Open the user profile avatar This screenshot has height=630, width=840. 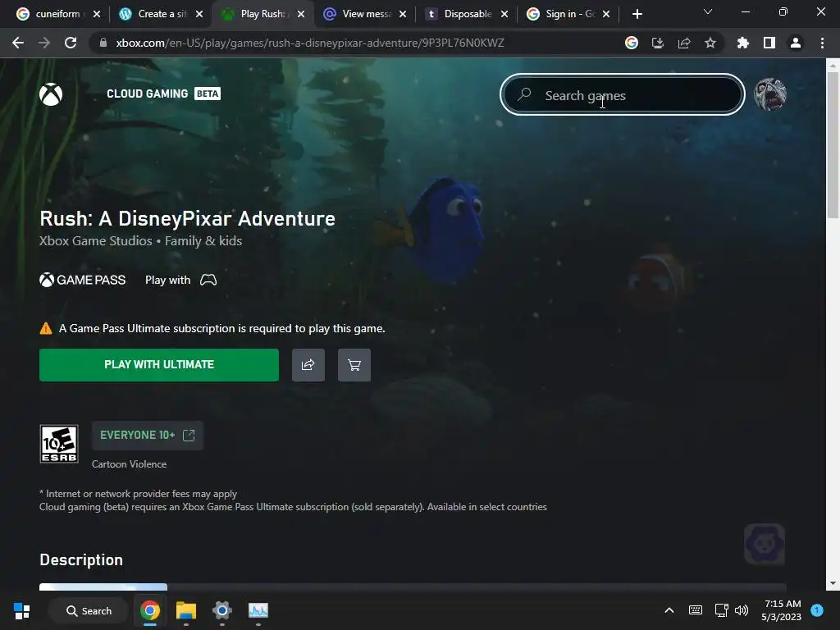[x=769, y=94]
